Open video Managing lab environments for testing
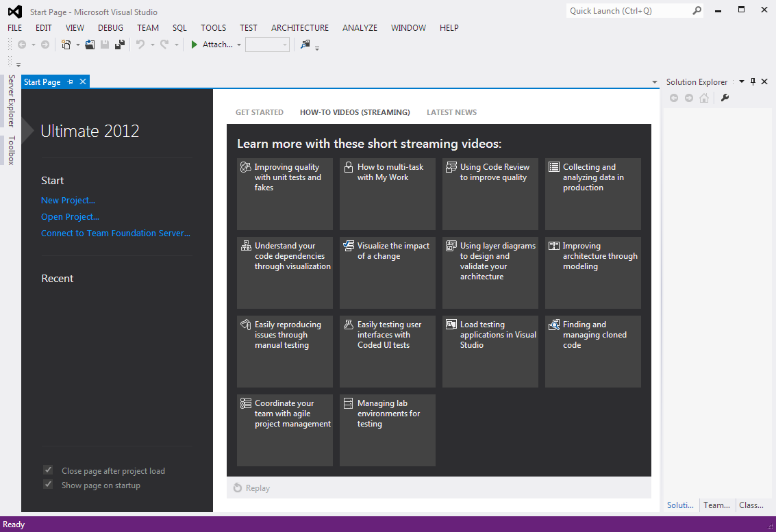The image size is (776, 532). 388,430
